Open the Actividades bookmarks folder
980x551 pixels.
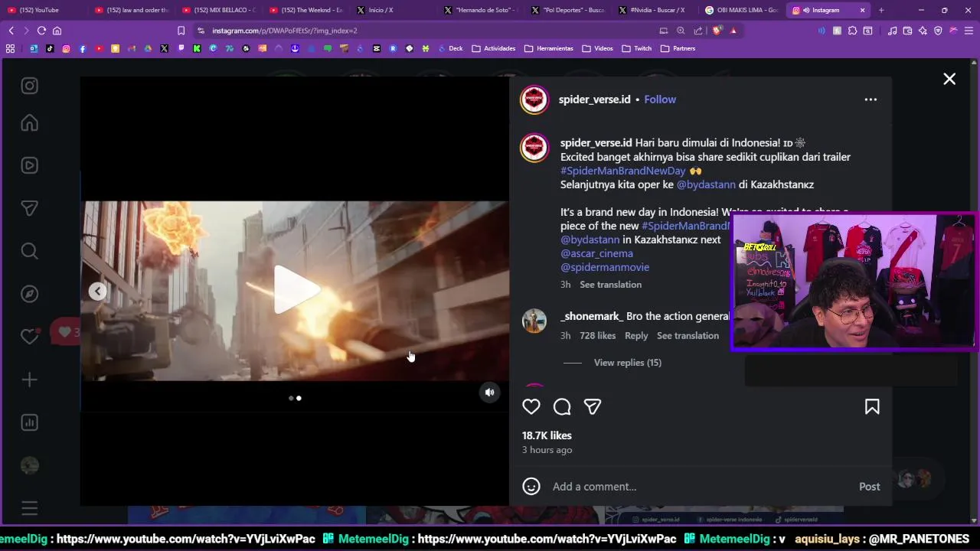pyautogui.click(x=494, y=48)
